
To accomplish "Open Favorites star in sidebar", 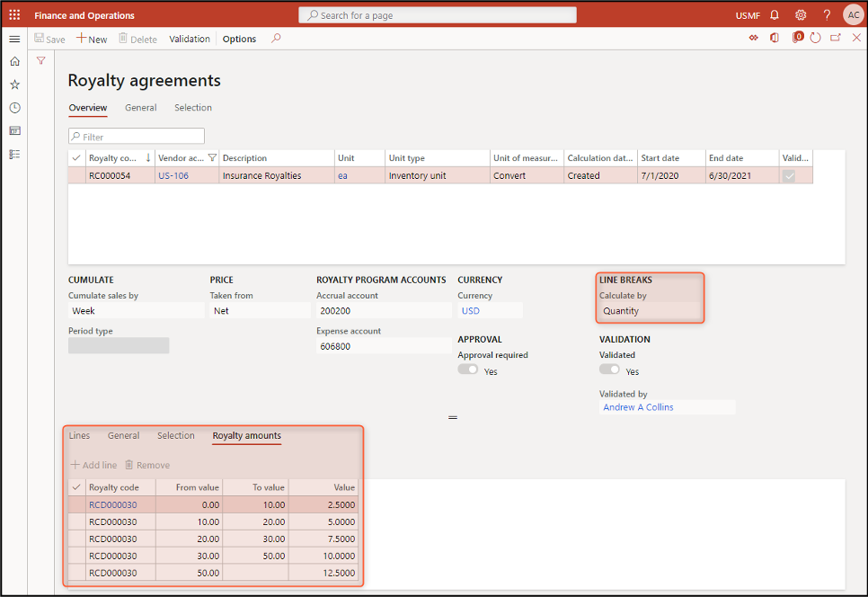I will pos(14,85).
